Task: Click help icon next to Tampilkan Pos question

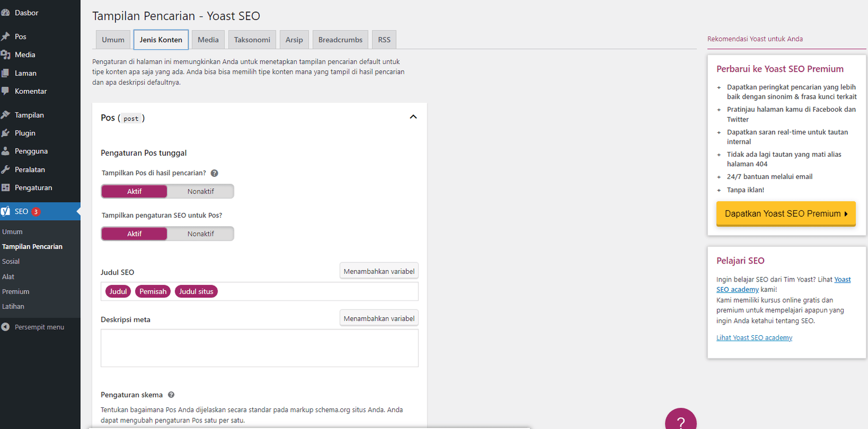Action: coord(214,173)
